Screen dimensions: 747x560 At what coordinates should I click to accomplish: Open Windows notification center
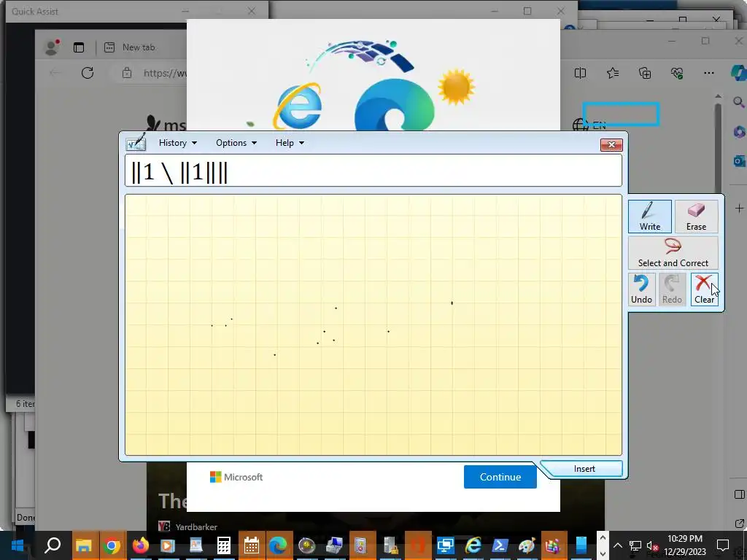click(723, 545)
